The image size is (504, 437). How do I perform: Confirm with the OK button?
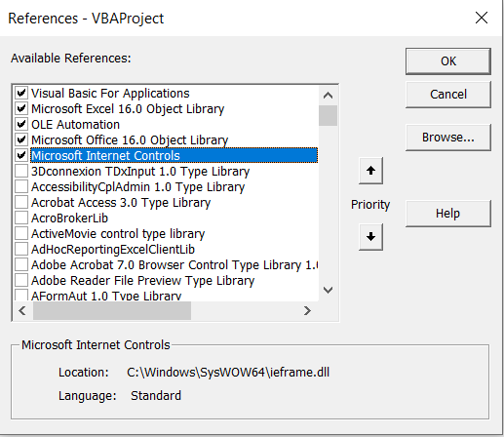point(448,61)
